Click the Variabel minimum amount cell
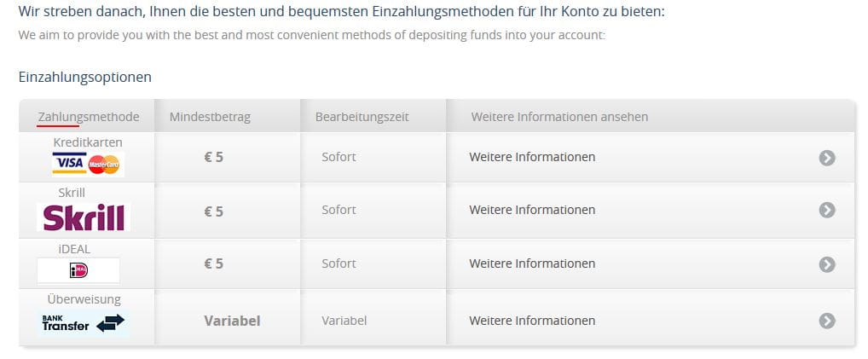The width and height of the screenshot is (868, 359). coord(232,321)
